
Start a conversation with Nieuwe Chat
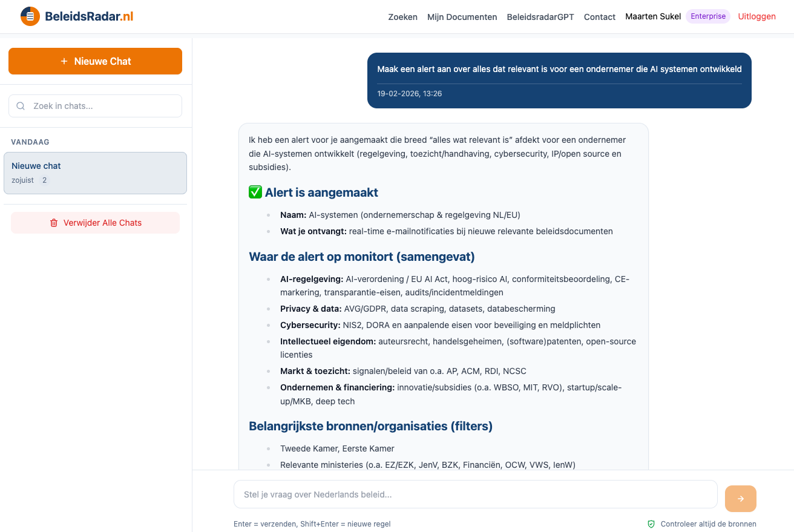point(95,61)
